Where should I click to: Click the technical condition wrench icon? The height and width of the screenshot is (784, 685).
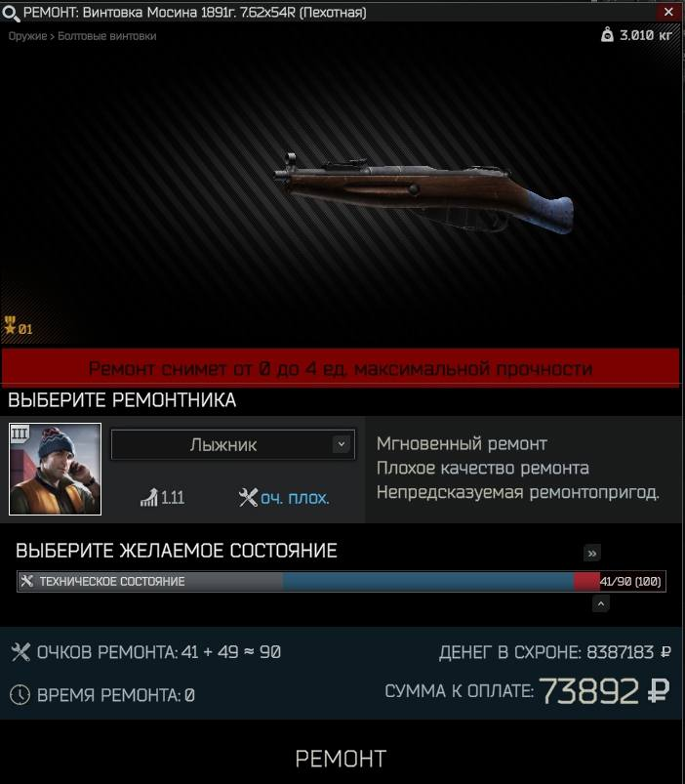coord(26,581)
